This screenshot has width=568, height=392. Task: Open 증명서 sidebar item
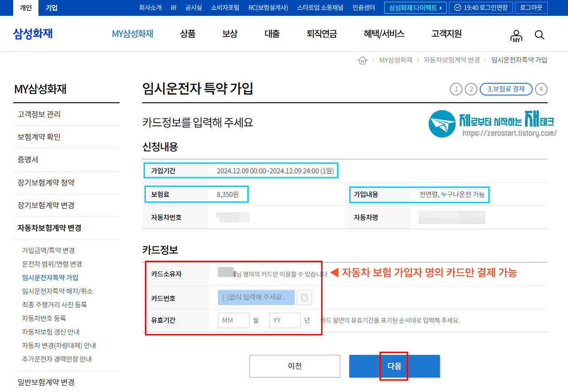[x=66, y=160]
